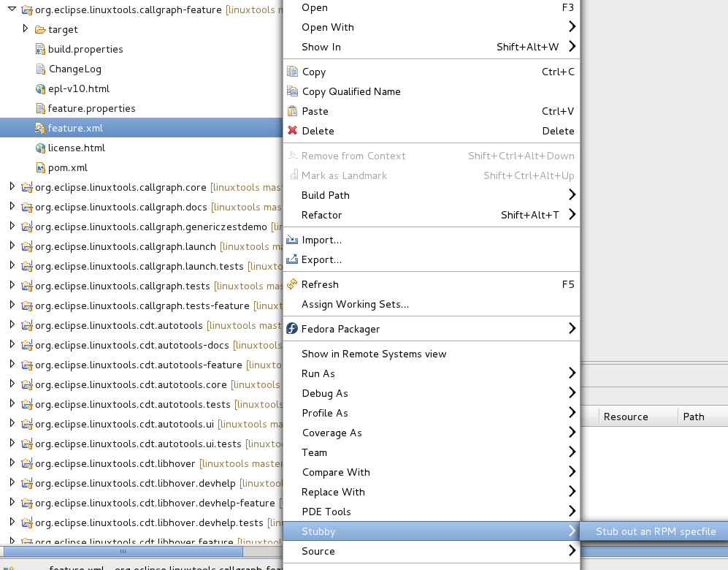The height and width of the screenshot is (570, 728).
Task: Select Show in Remote Systems view
Action: tap(432, 354)
